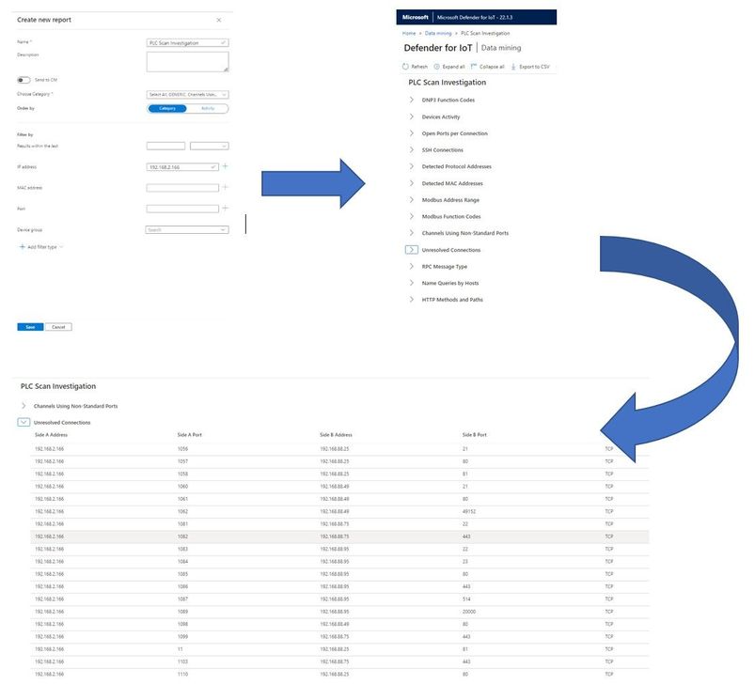Expand the HTTP Methods and Paths chevron

coord(411,299)
